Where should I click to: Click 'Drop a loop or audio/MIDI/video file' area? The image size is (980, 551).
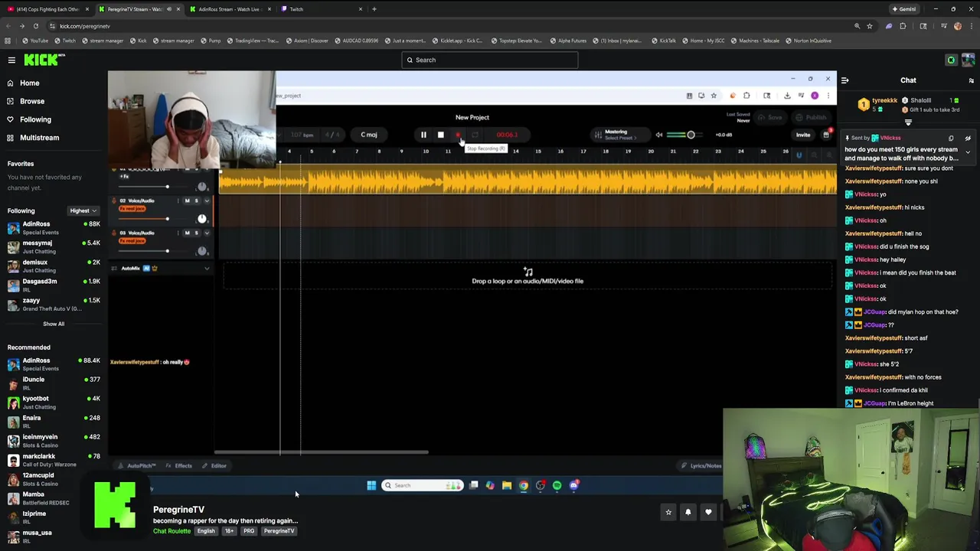528,276
